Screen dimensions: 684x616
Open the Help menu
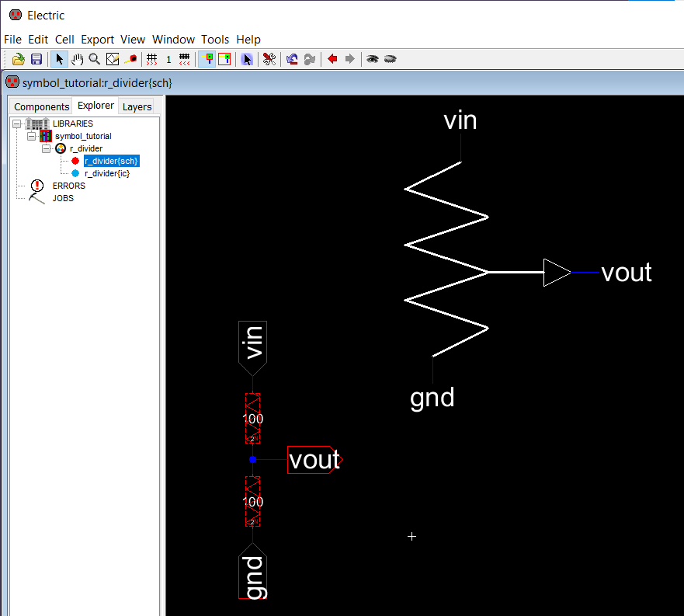pos(248,40)
